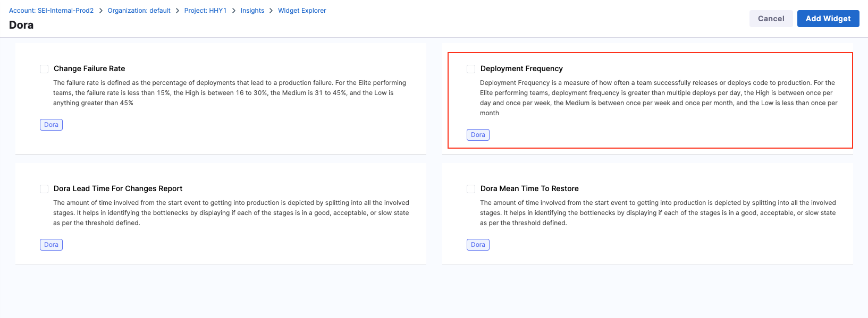
Task: Click the Add Widget button
Action: click(x=828, y=19)
